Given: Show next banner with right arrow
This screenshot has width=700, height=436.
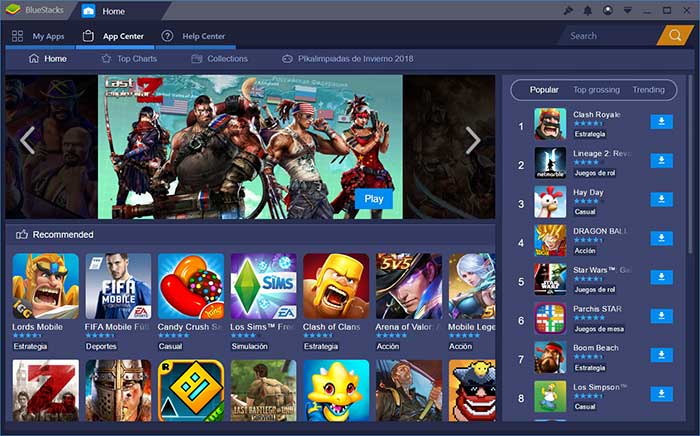Looking at the screenshot, I should click(x=473, y=140).
